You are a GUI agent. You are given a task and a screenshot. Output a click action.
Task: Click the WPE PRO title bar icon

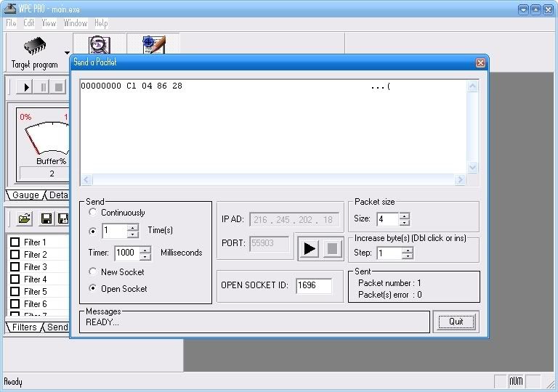10,9
